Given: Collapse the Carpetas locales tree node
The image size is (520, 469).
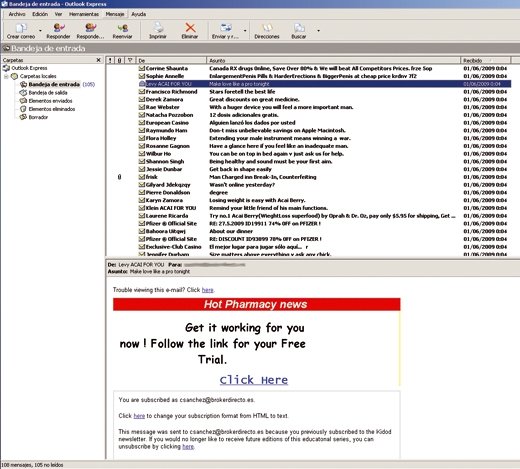Looking at the screenshot, I should tap(6, 76).
